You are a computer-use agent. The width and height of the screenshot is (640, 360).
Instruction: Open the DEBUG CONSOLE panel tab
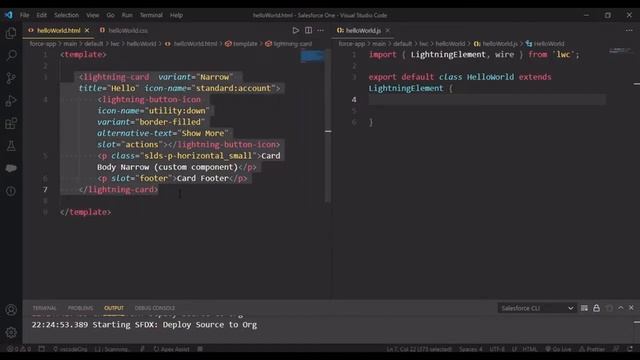[155, 308]
